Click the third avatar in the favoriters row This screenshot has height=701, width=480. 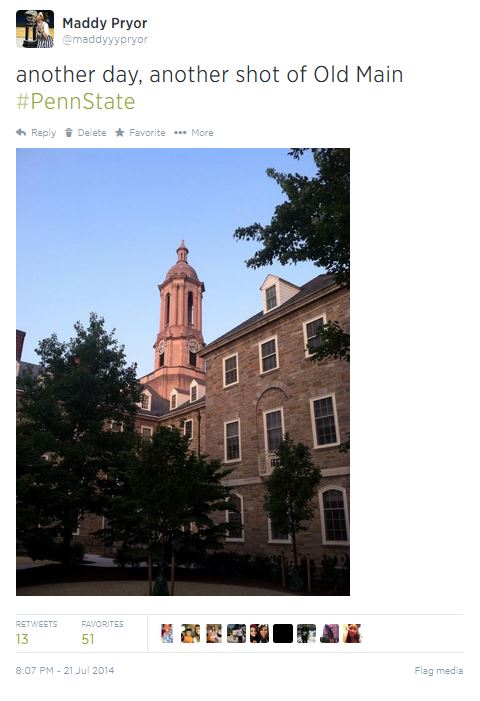214,633
